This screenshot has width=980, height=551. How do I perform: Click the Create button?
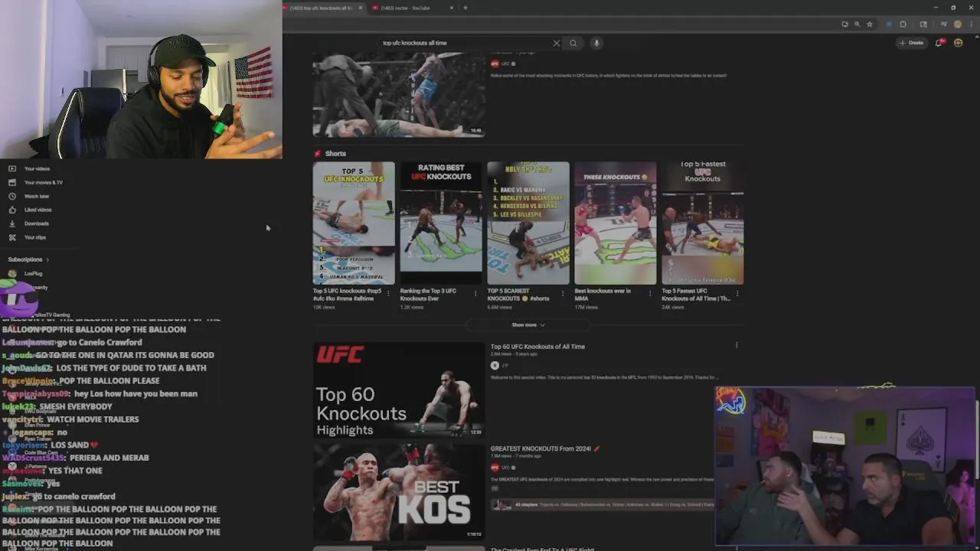coord(912,43)
